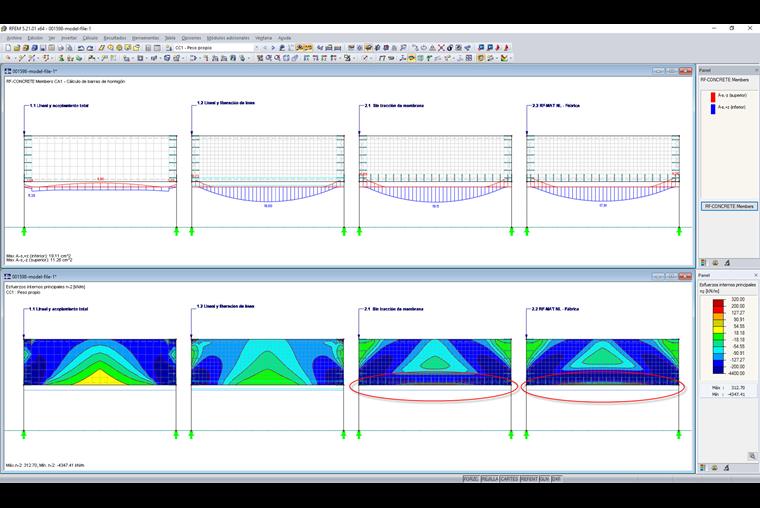760x508 pixels.
Task: Open the color scale tab icon in lower panel
Action: tap(703, 468)
